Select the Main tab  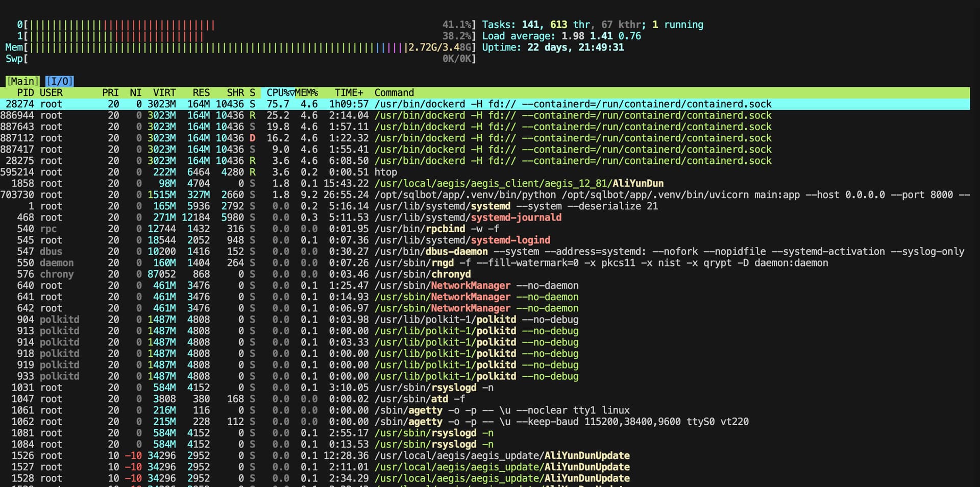pyautogui.click(x=22, y=81)
